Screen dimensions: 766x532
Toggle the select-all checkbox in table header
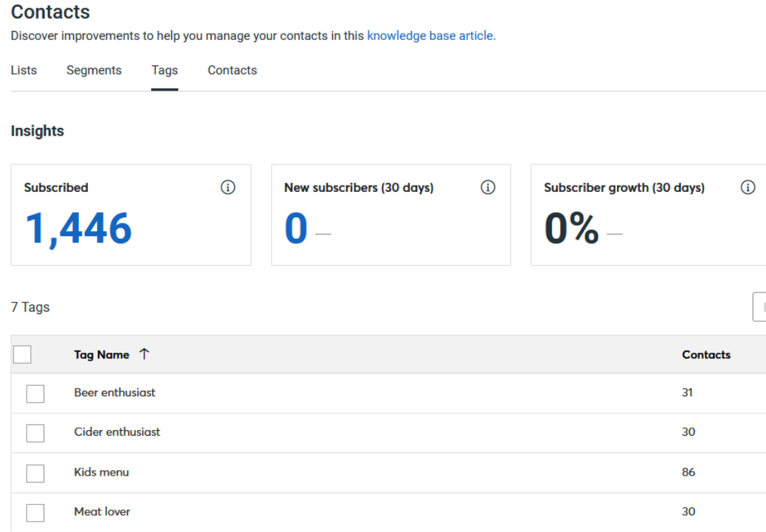click(x=22, y=354)
